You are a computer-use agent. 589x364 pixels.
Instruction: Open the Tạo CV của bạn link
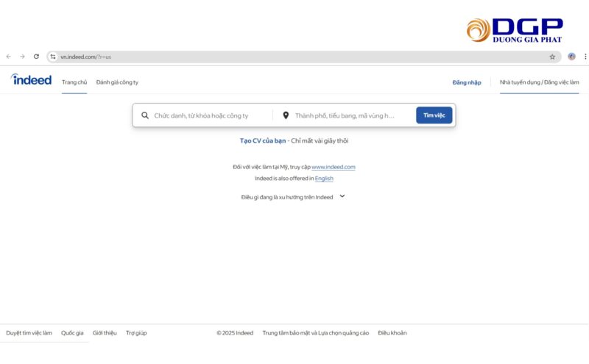263,140
